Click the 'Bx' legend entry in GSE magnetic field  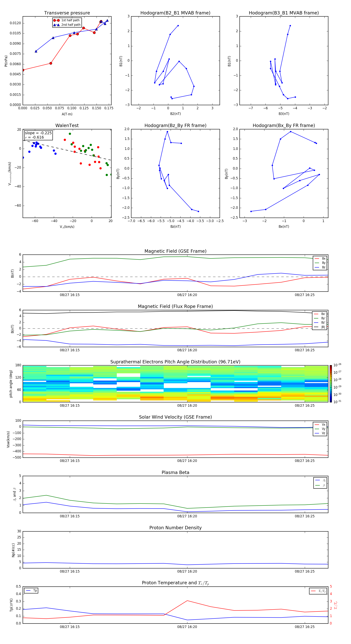point(320,259)
